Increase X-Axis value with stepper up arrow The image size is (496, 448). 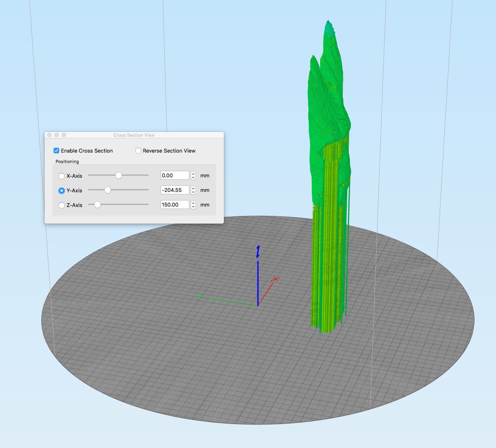point(193,174)
